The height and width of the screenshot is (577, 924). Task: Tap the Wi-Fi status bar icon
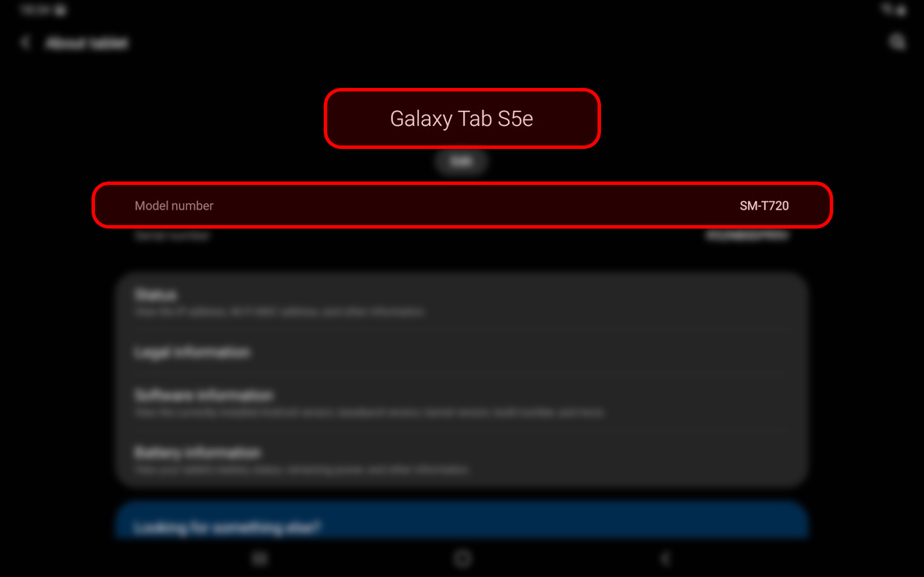click(x=887, y=10)
